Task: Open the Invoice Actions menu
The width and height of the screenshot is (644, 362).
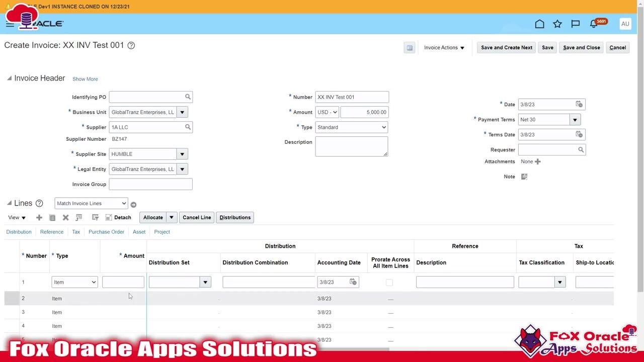Action: tap(444, 48)
